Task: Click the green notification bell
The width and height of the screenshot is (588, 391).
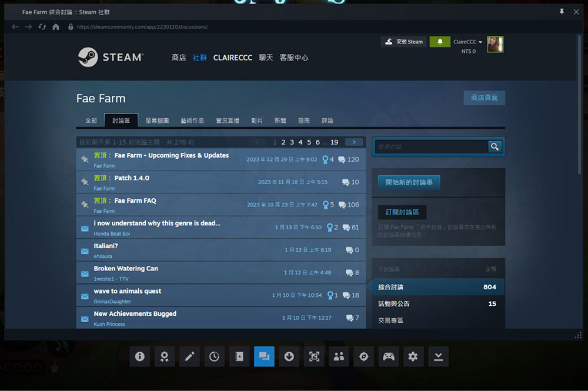Action: [440, 42]
